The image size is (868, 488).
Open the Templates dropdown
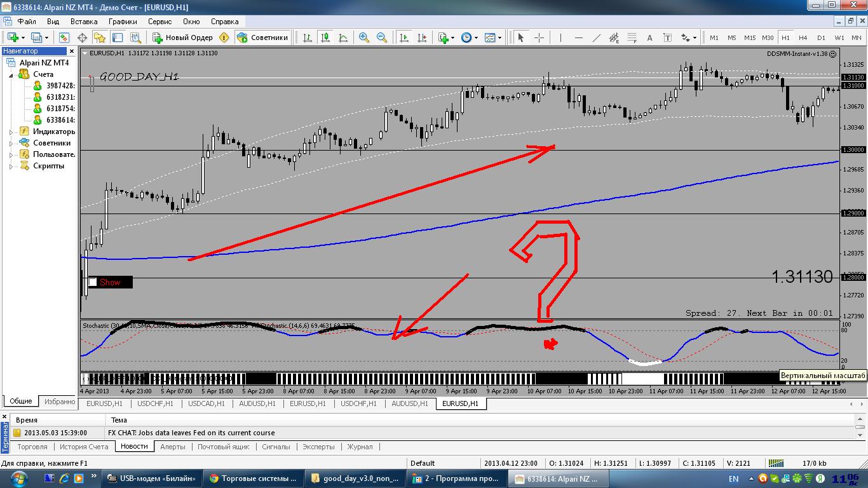pos(492,37)
